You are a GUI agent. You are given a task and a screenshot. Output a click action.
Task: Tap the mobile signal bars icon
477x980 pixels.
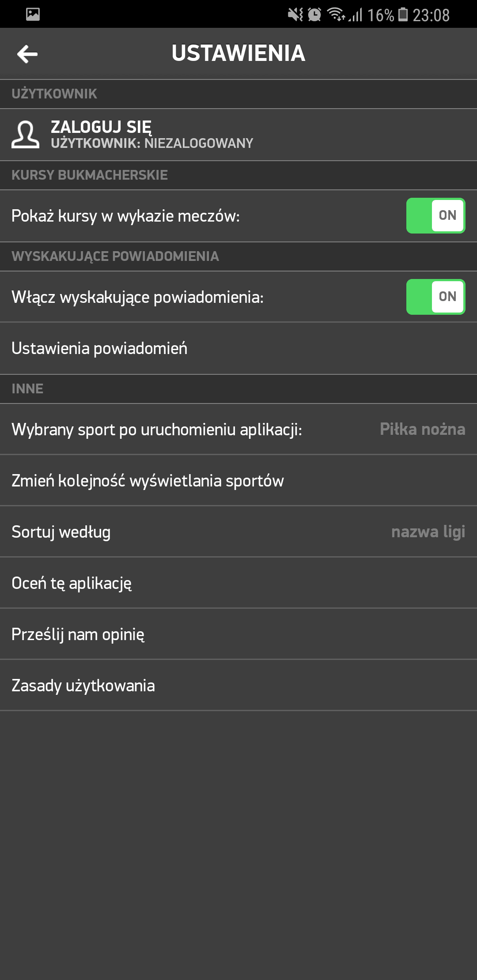356,15
